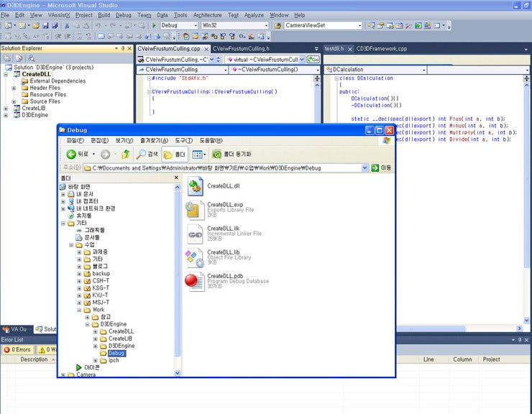The width and height of the screenshot is (532, 414).
Task: Click the Show All Files icon in Solution Explorer
Action: [19, 58]
